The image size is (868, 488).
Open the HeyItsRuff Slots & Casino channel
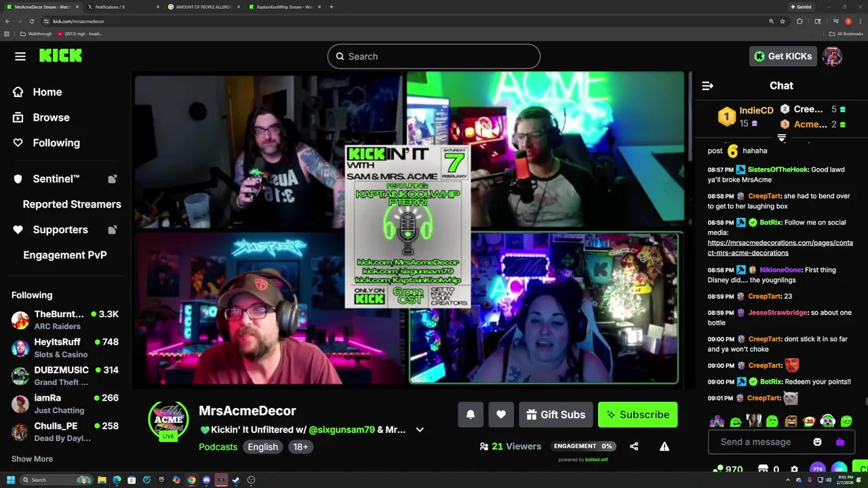(65, 348)
